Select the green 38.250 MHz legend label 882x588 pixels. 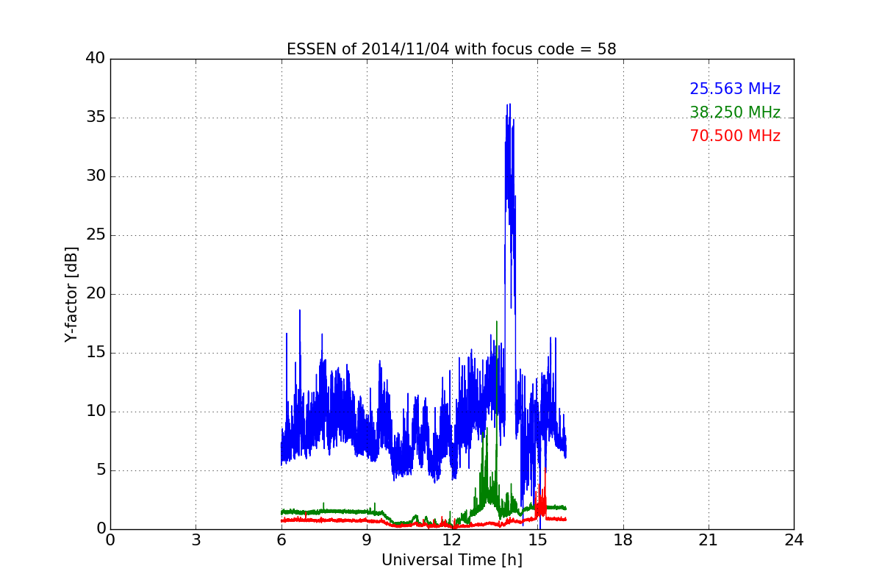click(x=735, y=112)
